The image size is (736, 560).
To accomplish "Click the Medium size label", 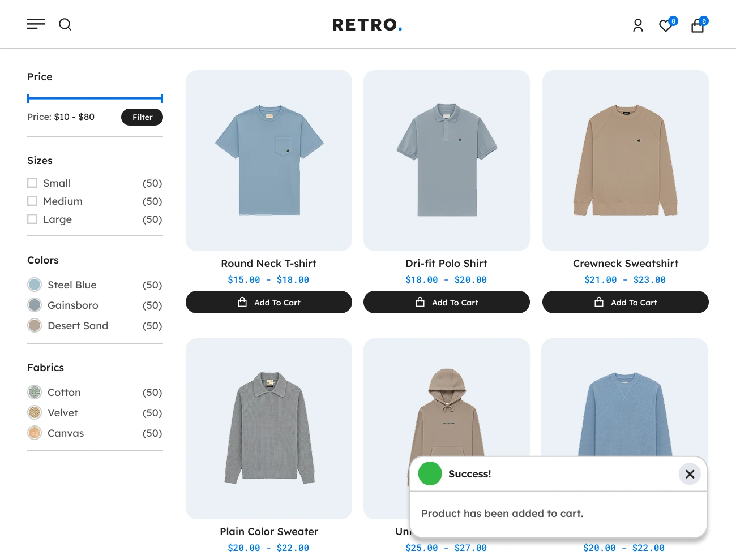I will pyautogui.click(x=63, y=201).
